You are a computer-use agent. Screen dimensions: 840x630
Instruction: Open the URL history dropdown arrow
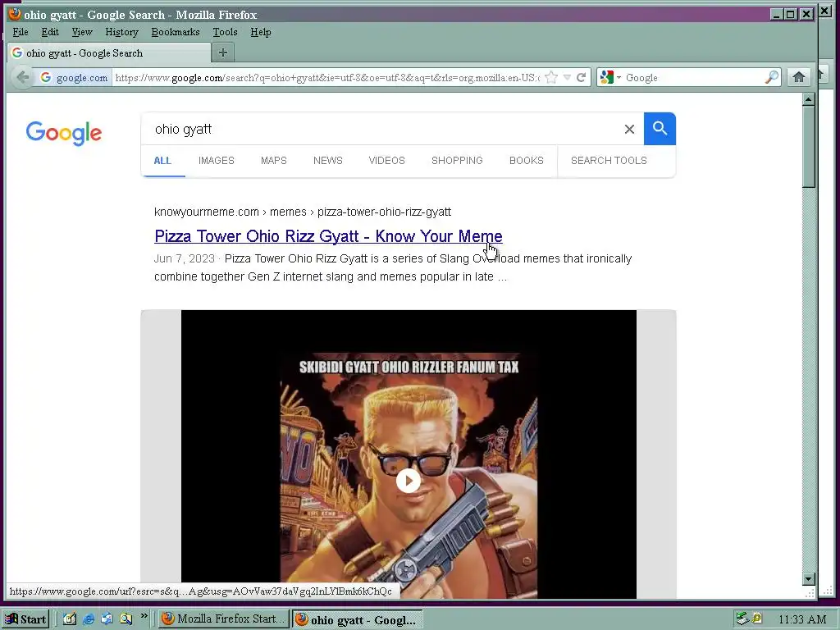point(567,78)
